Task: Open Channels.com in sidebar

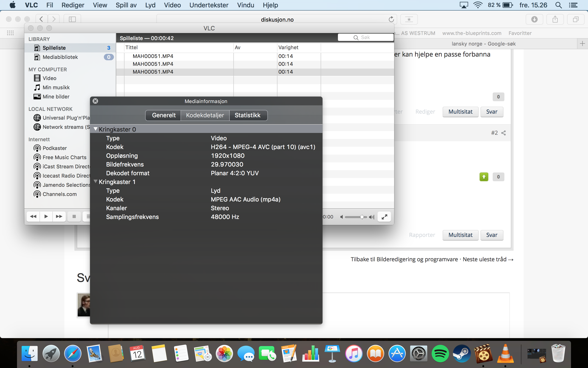Action: [x=55, y=195]
